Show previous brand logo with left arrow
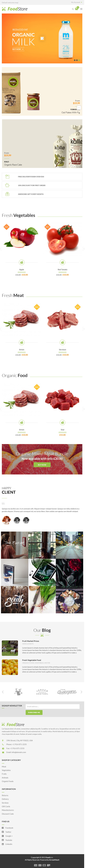This screenshot has width=86, height=868. (x=3, y=692)
